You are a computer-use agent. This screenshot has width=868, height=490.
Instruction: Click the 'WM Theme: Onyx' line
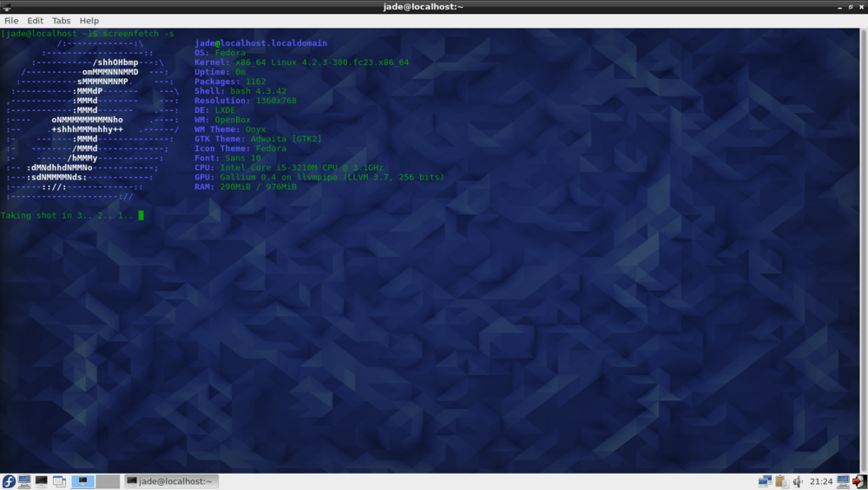(x=230, y=129)
